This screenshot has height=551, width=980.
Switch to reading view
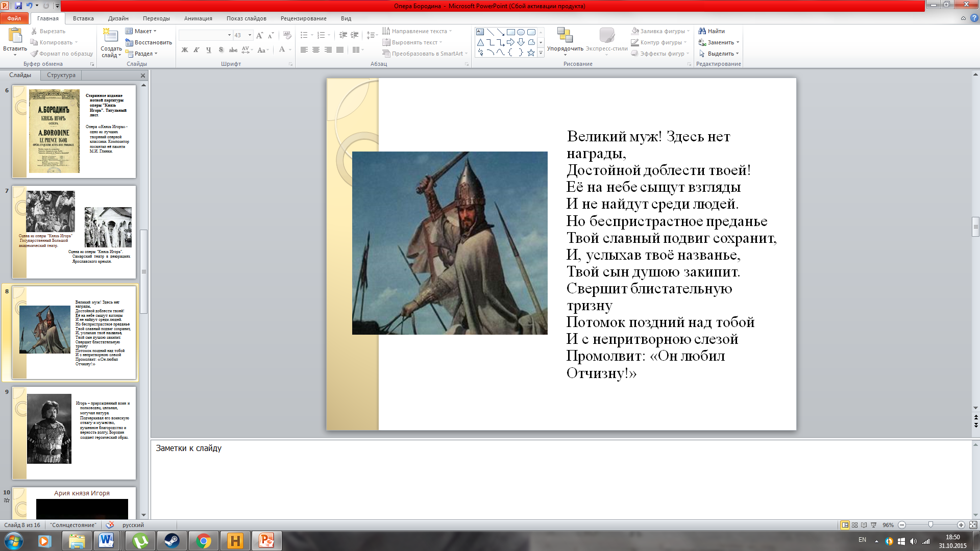(864, 525)
